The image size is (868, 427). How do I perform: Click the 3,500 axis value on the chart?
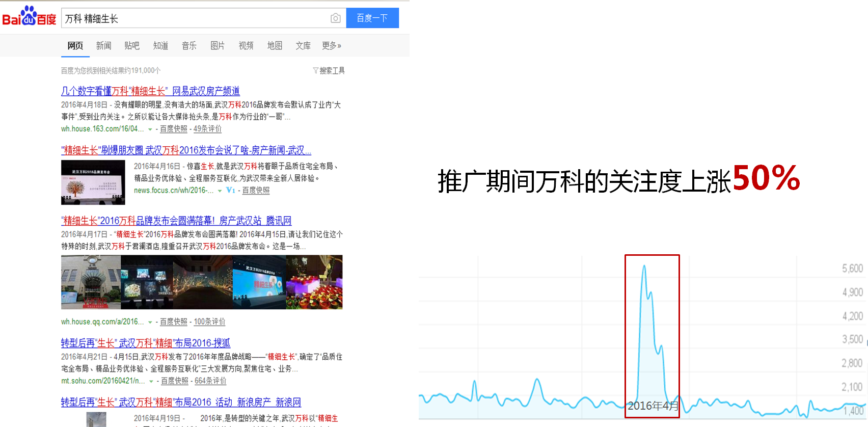coord(852,339)
